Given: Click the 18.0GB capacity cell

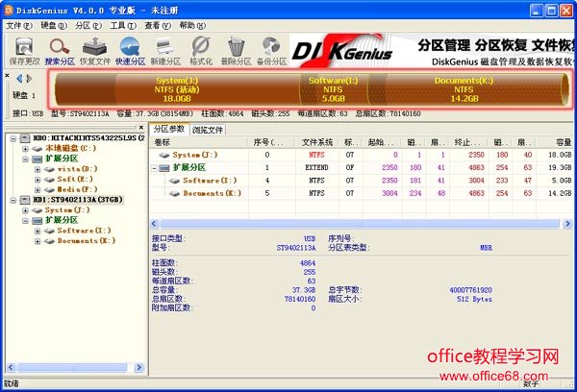Looking at the screenshot, I should click(560, 155).
